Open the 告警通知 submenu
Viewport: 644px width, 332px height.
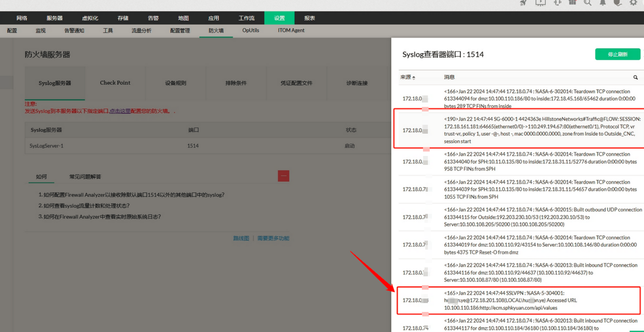(x=74, y=30)
